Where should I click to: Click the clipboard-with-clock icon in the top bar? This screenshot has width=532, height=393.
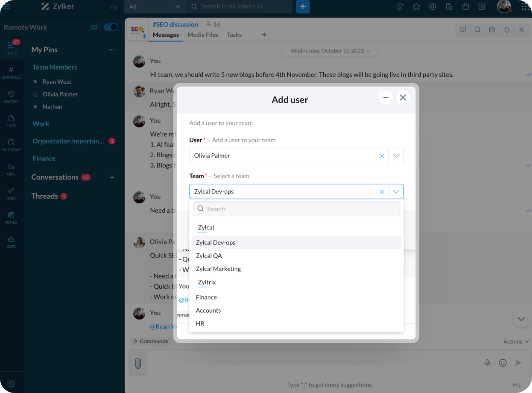(x=449, y=6)
